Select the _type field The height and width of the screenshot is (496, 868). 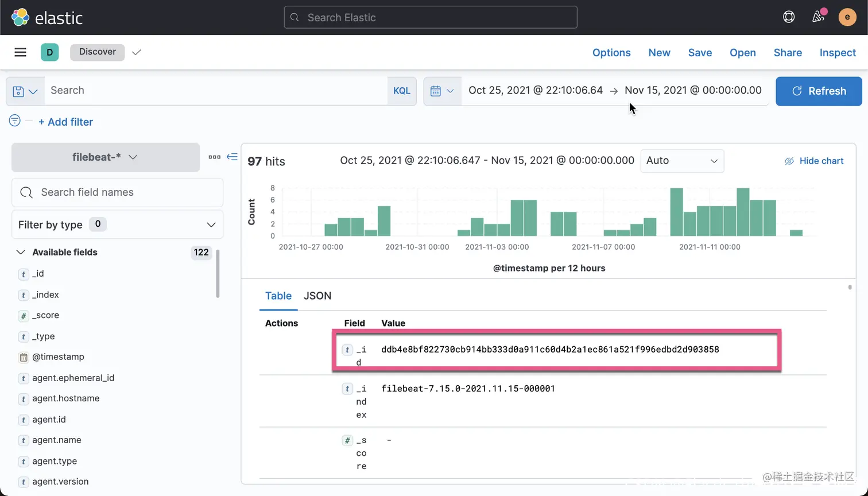43,336
